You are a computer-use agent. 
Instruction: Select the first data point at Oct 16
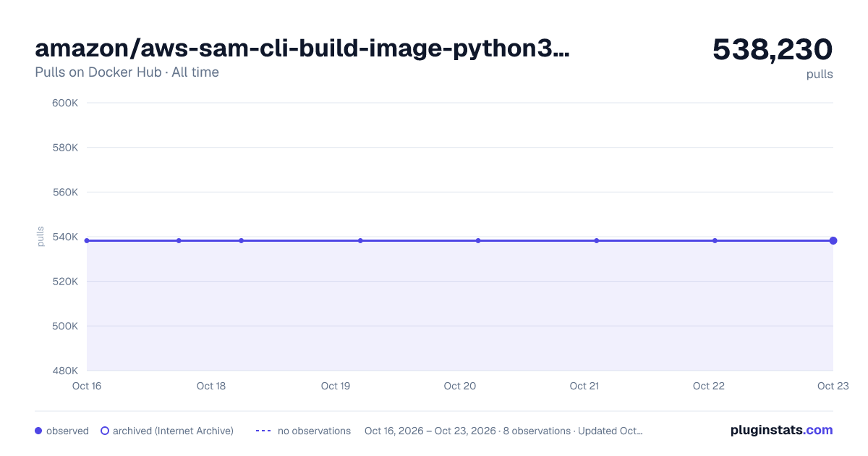[87, 240]
